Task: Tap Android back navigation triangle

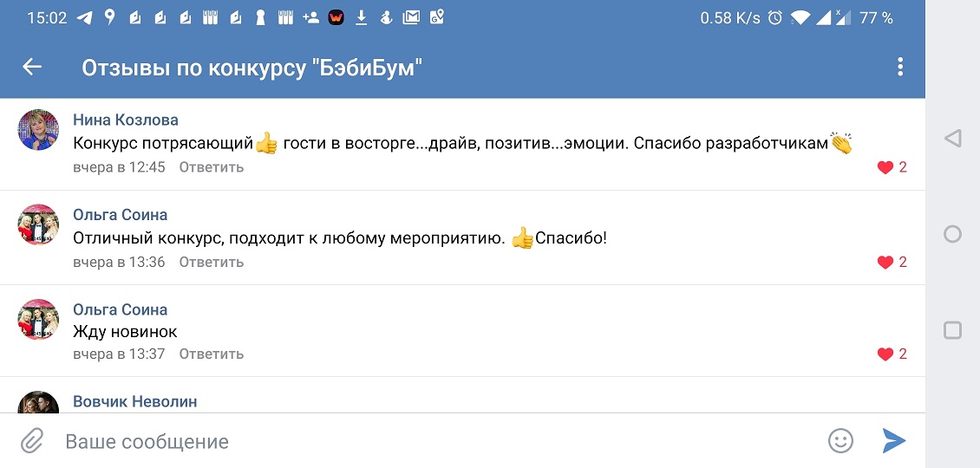Action: [x=952, y=139]
